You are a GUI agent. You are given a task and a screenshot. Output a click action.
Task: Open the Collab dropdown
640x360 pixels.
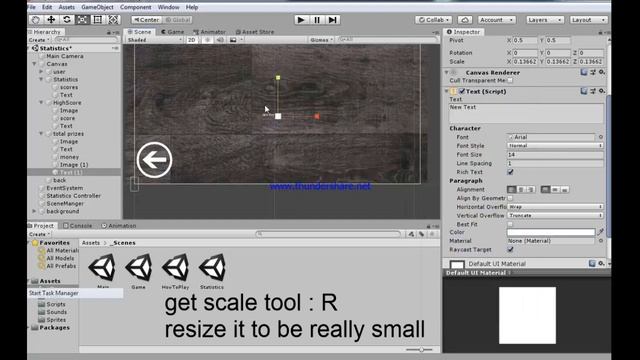click(434, 20)
